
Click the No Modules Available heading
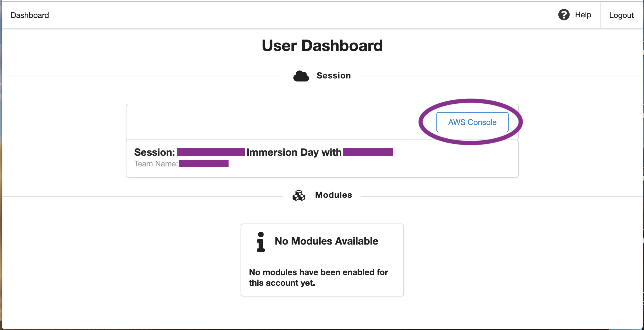[326, 241]
